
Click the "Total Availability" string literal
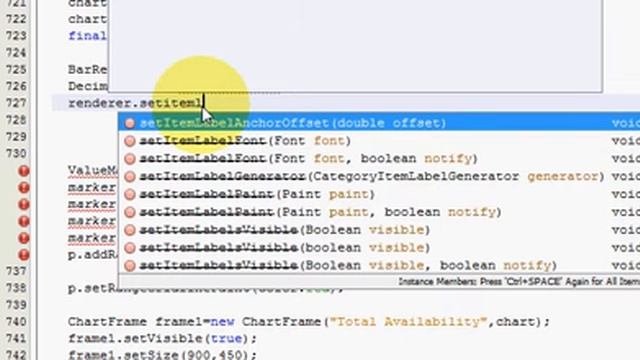[x=409, y=322]
